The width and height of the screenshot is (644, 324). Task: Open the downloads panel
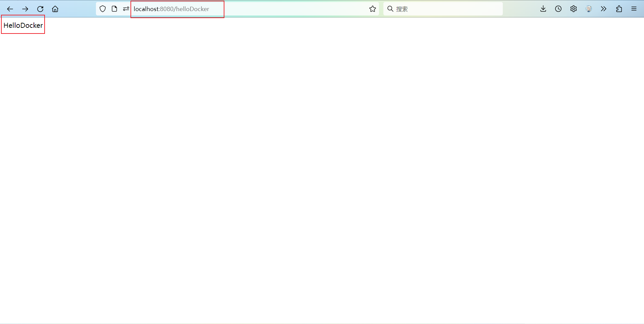click(543, 9)
